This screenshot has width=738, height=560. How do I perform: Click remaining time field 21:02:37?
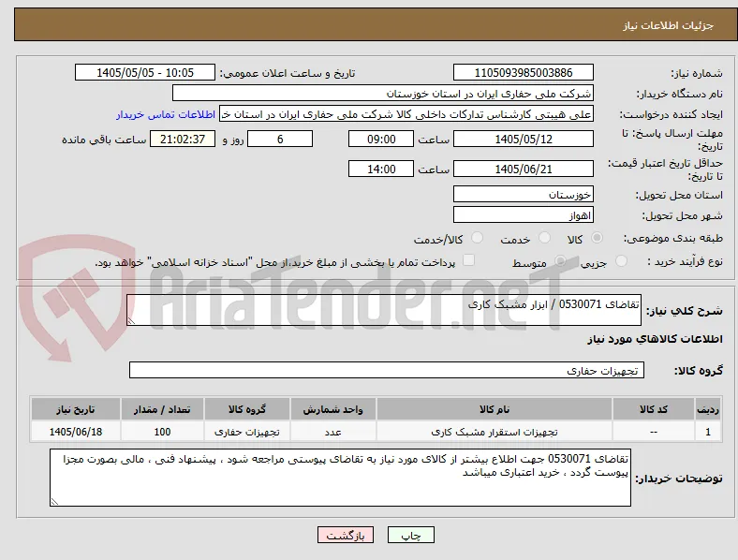pyautogui.click(x=183, y=139)
